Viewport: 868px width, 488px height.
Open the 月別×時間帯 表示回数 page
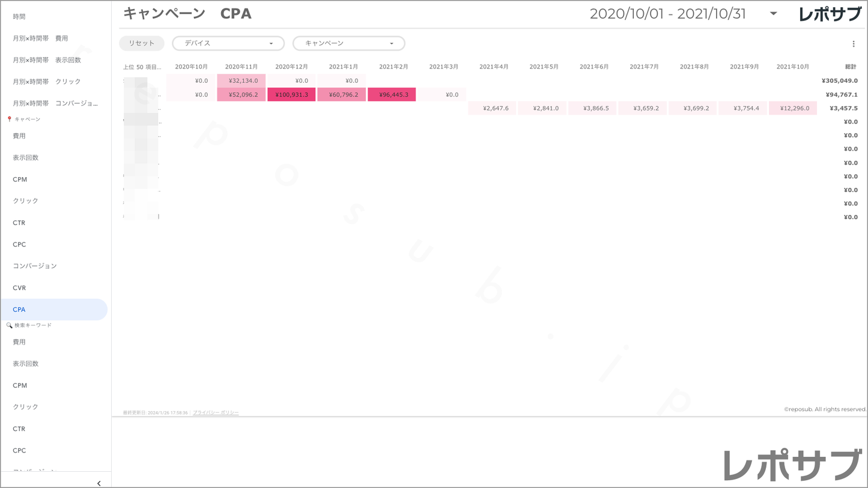(46, 60)
